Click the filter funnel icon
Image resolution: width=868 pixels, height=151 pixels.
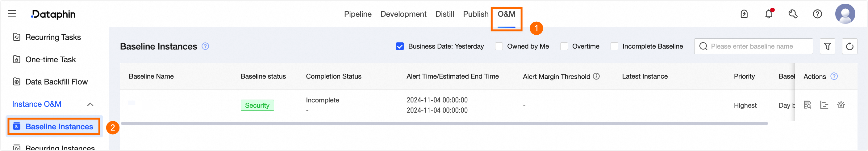click(827, 46)
